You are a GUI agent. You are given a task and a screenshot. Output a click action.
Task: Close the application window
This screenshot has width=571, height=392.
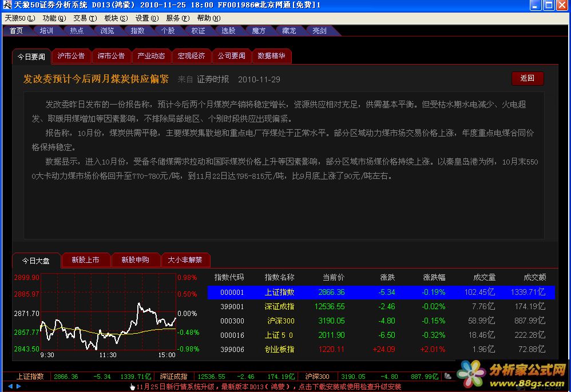point(562,5)
